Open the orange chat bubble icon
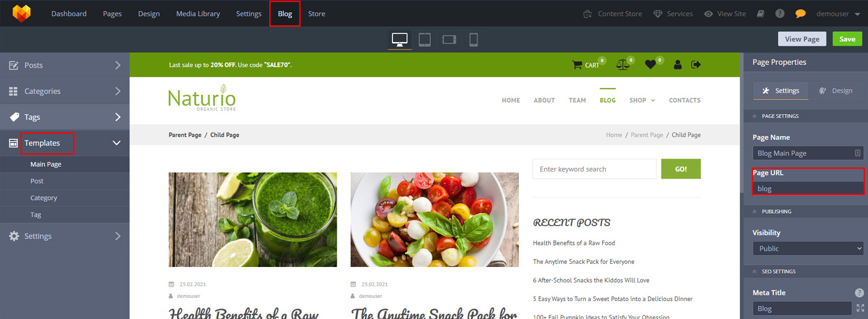868x319 pixels. tap(800, 14)
